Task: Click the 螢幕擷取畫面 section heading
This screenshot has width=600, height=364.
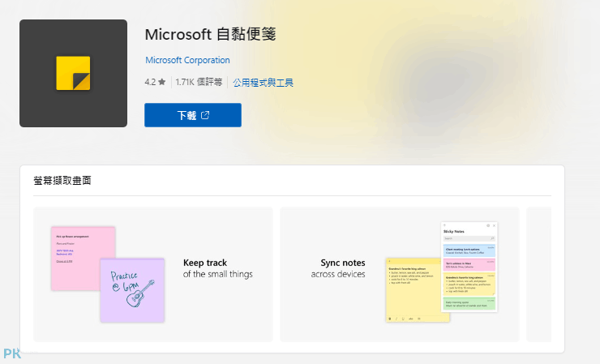Action: pyautogui.click(x=62, y=180)
